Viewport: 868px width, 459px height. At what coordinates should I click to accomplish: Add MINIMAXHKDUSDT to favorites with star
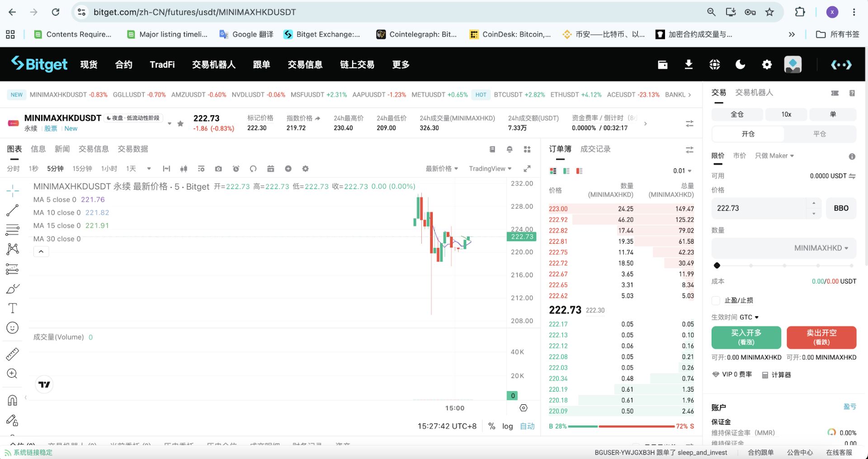180,123
